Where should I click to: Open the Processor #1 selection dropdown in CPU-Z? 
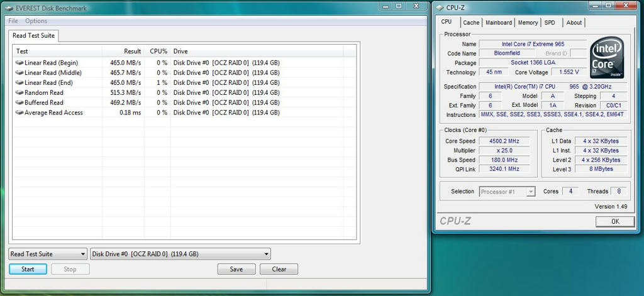508,192
